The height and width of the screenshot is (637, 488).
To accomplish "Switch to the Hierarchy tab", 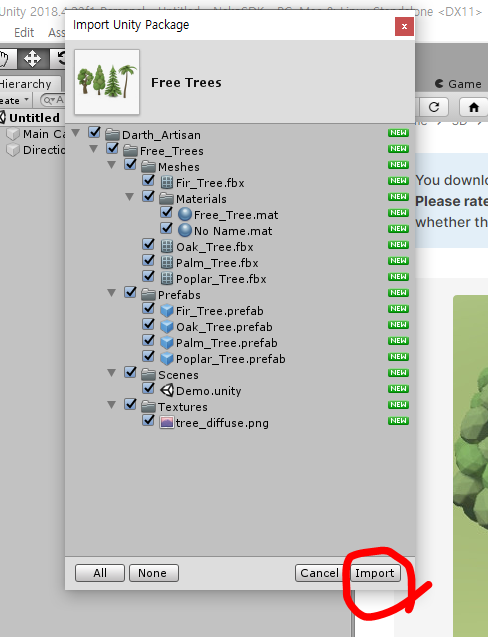I will click(28, 84).
